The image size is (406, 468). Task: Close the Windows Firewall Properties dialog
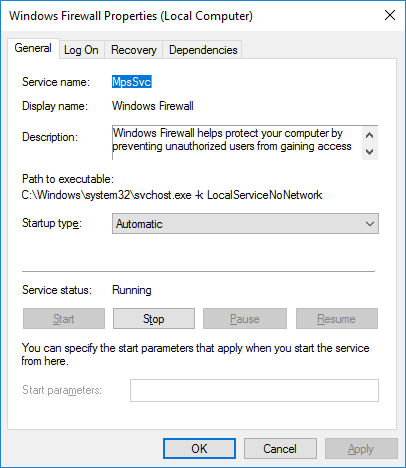(390, 15)
